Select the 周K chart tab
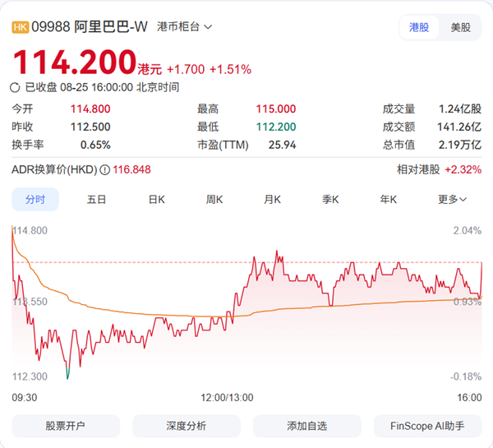 (x=214, y=200)
